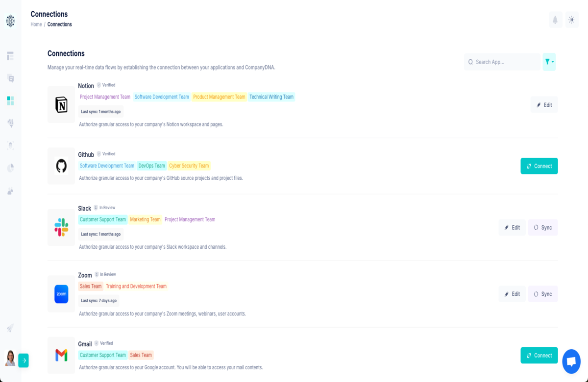
Task: Click the CompanyDNA logo in sidebar
Action: pyautogui.click(x=10, y=21)
